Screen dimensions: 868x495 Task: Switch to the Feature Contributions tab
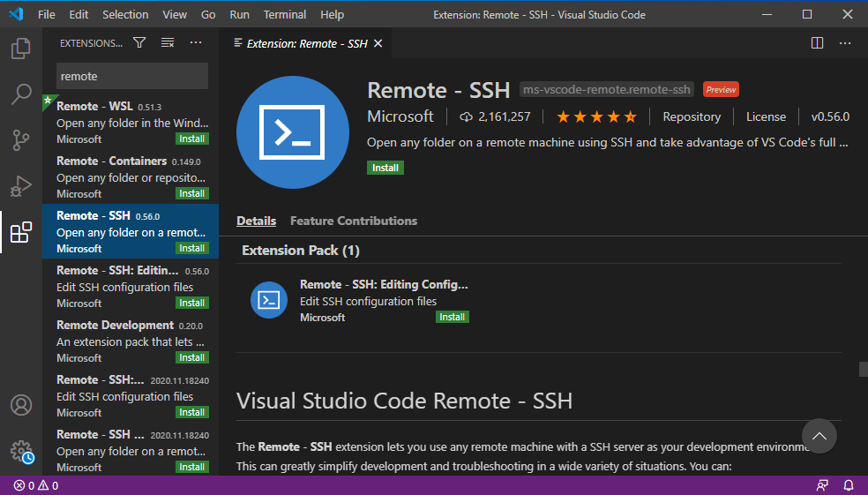[x=354, y=221]
